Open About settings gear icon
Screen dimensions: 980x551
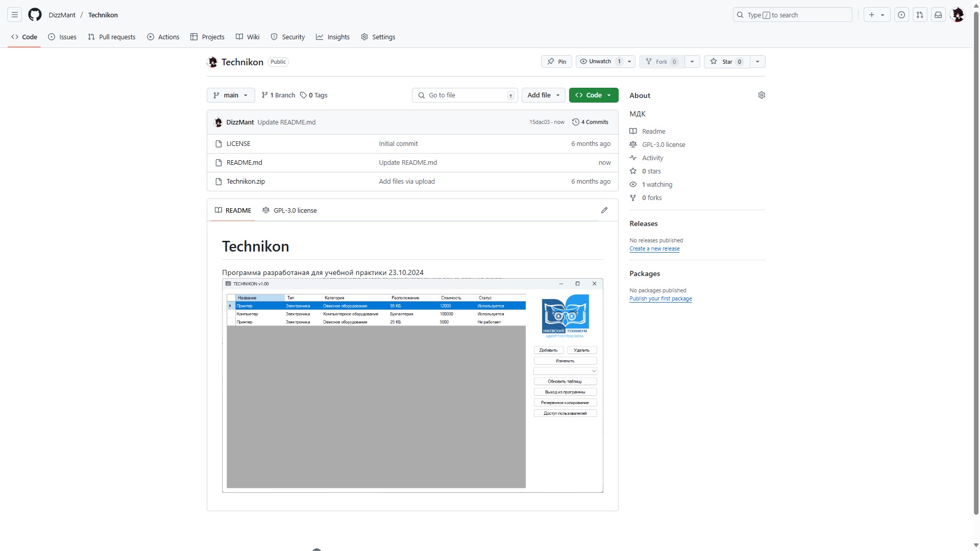762,95
